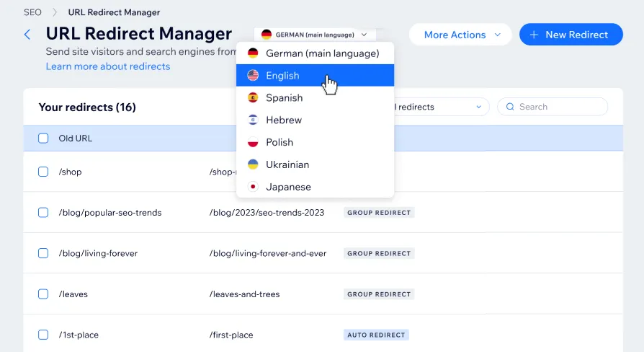Click the Japanese flag icon

pos(253,188)
